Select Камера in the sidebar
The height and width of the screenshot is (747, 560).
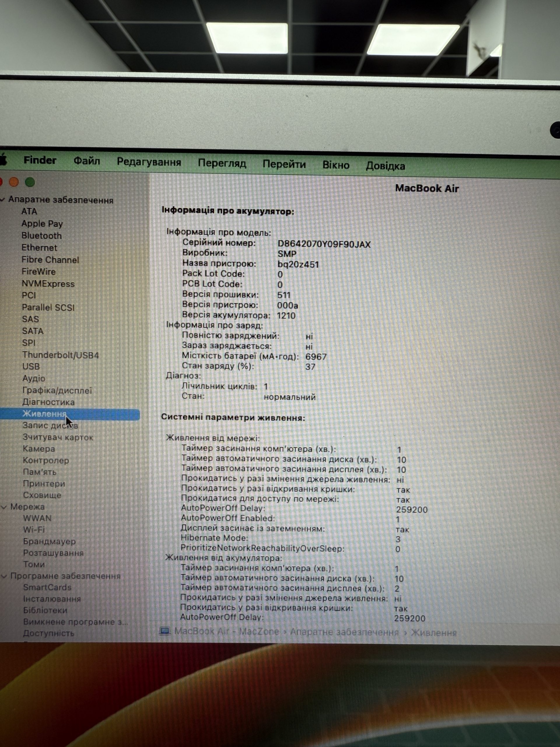point(39,449)
